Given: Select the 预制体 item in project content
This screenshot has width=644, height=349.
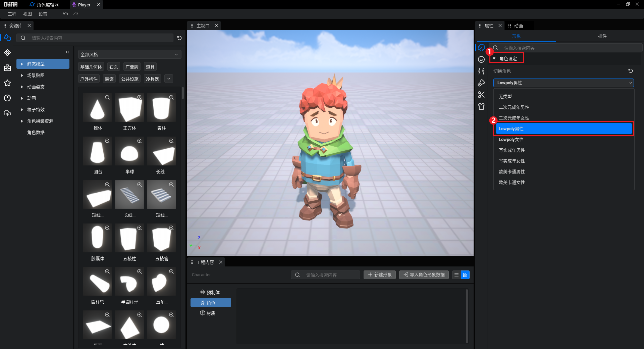Looking at the screenshot, I should tap(210, 292).
